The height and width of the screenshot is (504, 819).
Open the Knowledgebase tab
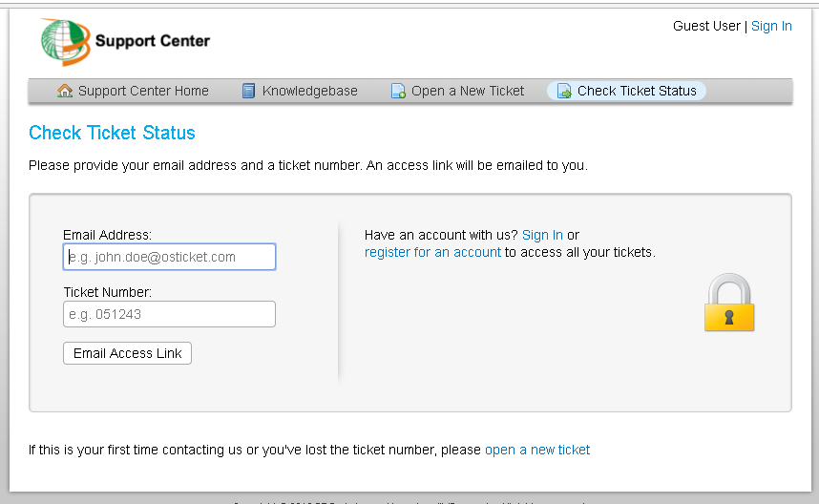(x=309, y=92)
